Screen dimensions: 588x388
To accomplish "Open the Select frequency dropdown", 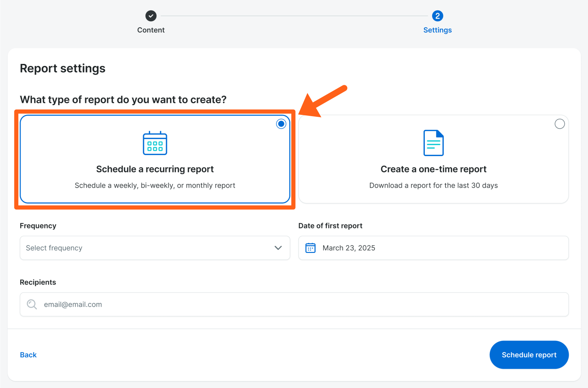I will coord(147,248).
